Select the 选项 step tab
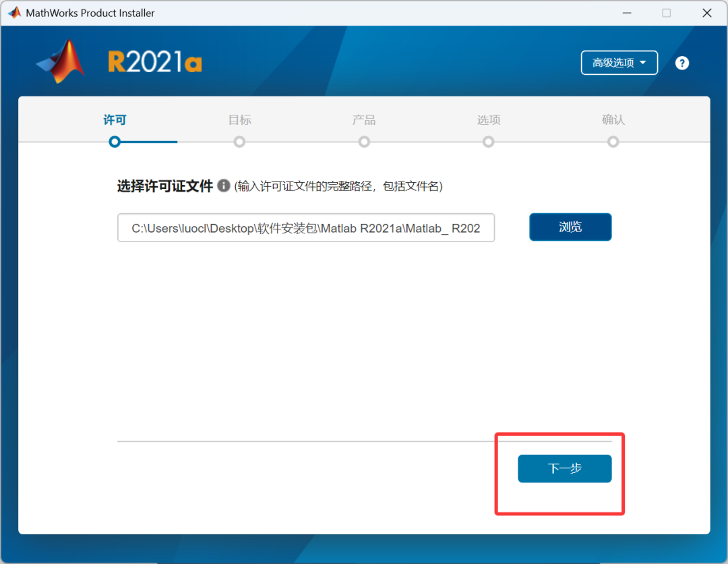The image size is (728, 564). click(x=489, y=120)
